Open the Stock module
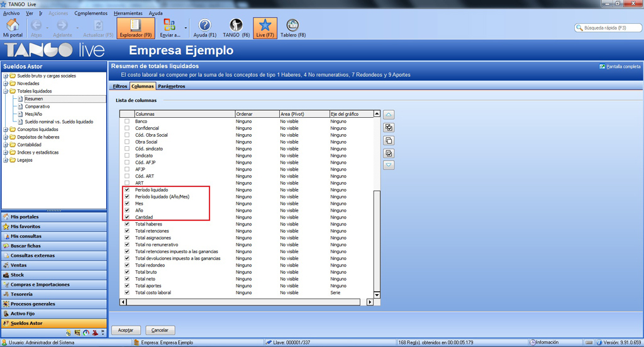This screenshot has width=644, height=347. click(54, 275)
